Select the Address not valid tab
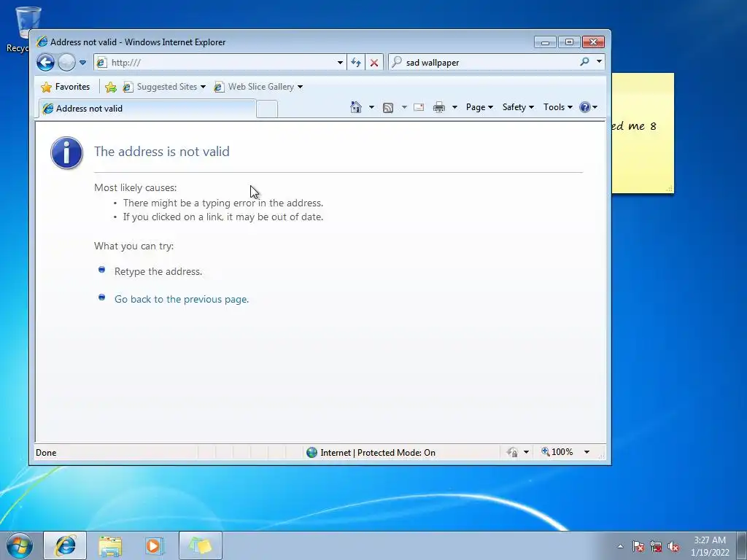Screen dimensions: 747x560 147,109
